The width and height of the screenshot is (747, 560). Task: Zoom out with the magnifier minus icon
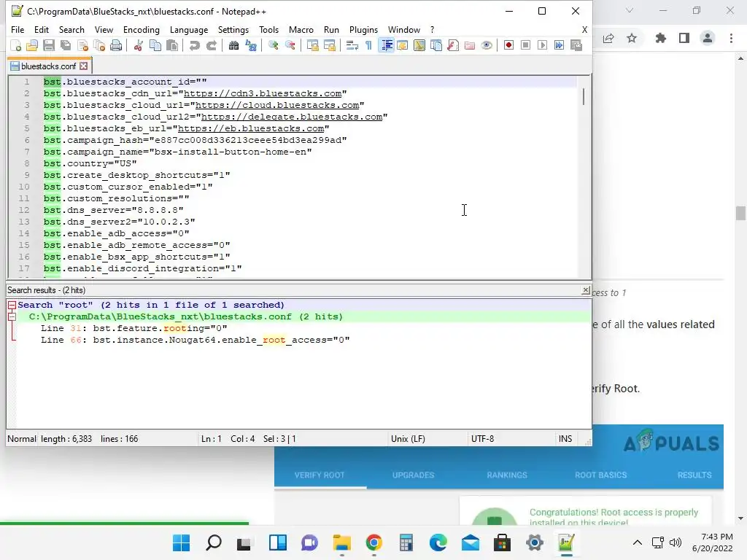point(290,45)
